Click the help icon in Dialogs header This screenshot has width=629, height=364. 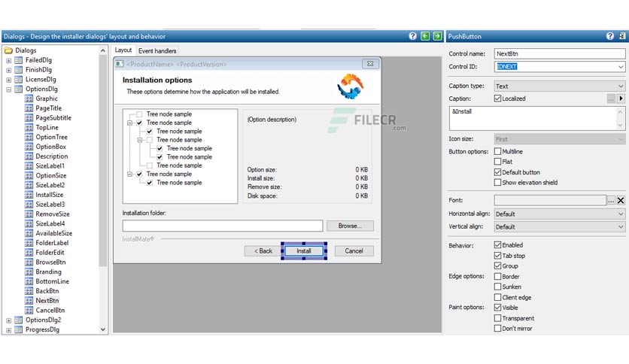point(412,36)
